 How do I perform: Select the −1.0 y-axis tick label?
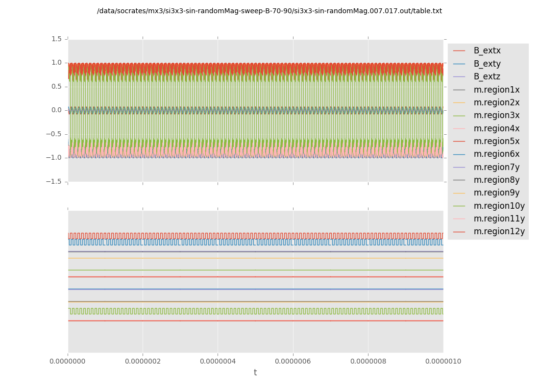[x=55, y=158]
